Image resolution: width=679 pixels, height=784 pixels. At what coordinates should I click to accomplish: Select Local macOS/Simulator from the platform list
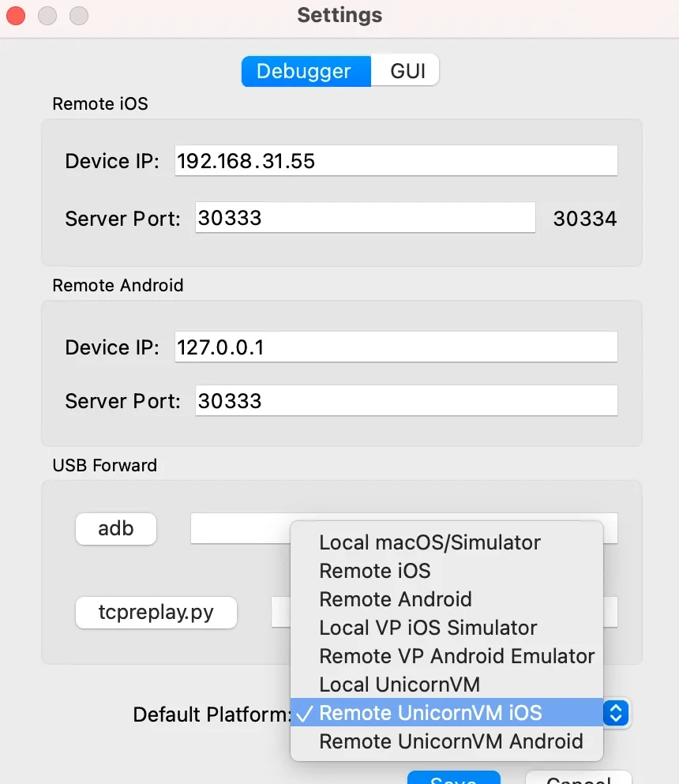(x=447, y=542)
